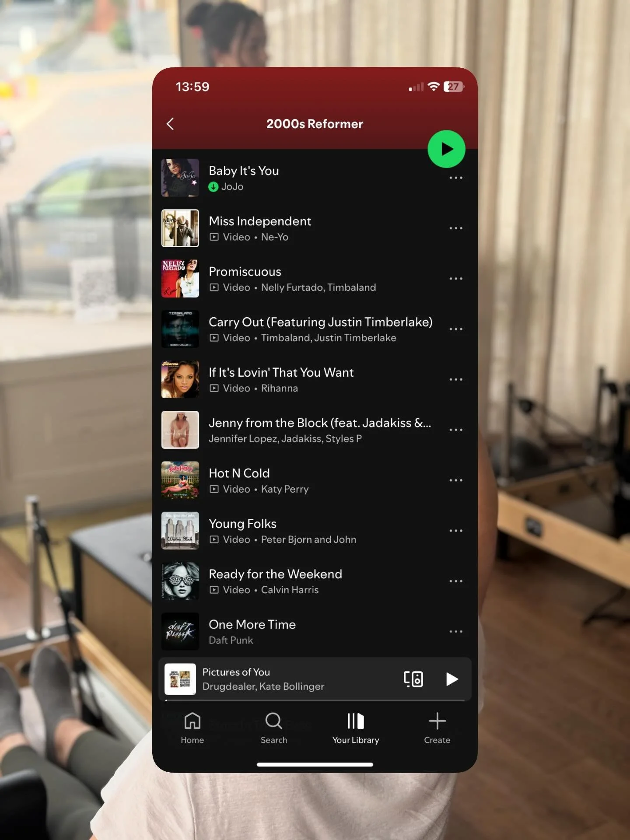The height and width of the screenshot is (840, 630).
Task: Tap the video icon beside Rihanna
Action: (x=214, y=388)
